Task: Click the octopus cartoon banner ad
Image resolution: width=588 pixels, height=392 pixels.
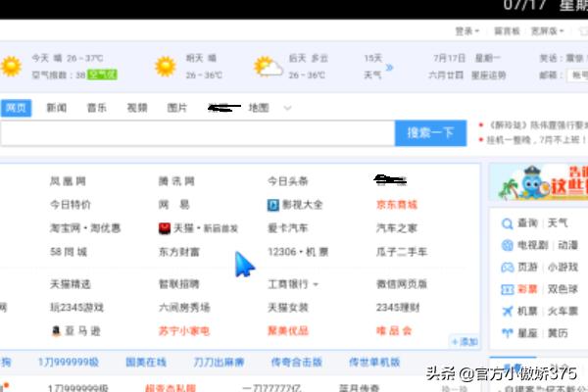Action: point(539,182)
